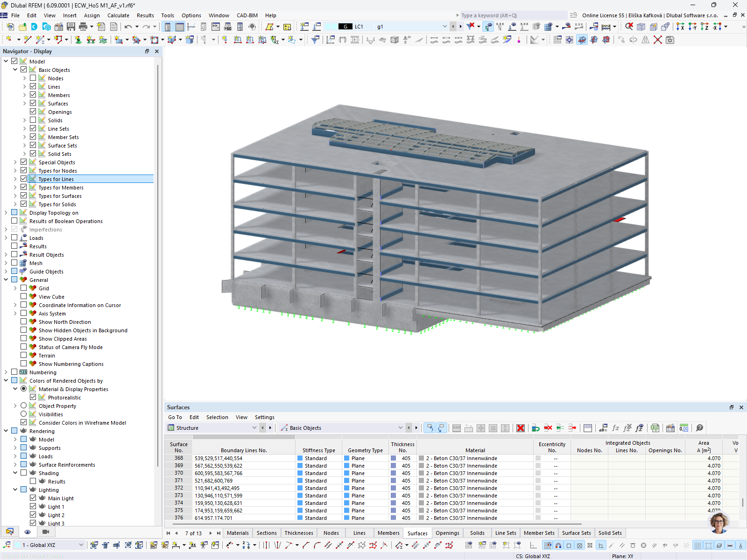Export the Surfaces table to Excel

[654, 428]
